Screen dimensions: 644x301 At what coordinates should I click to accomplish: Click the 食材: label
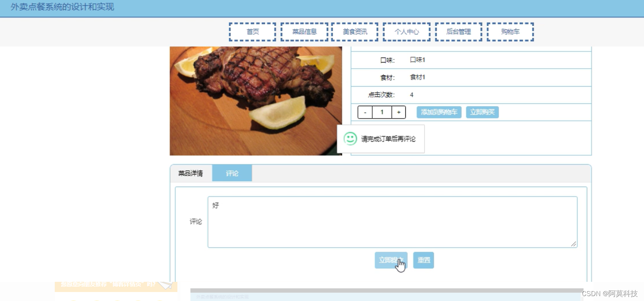(387, 78)
